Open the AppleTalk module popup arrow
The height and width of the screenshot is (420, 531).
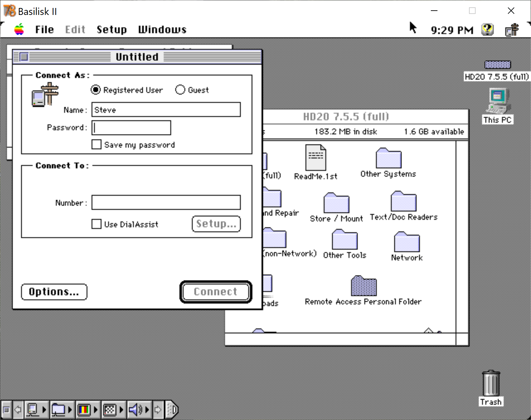[x=44, y=410]
